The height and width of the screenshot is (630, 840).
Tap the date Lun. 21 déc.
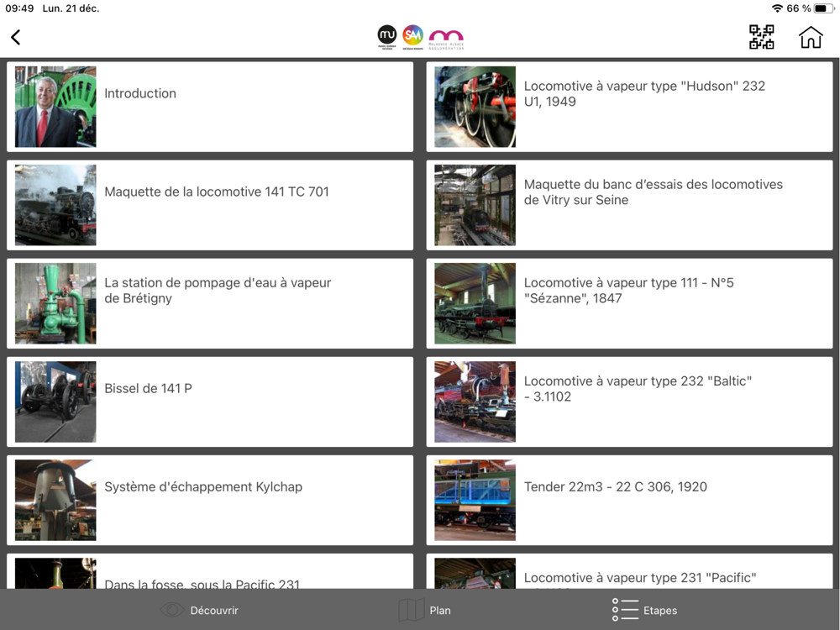71,8
